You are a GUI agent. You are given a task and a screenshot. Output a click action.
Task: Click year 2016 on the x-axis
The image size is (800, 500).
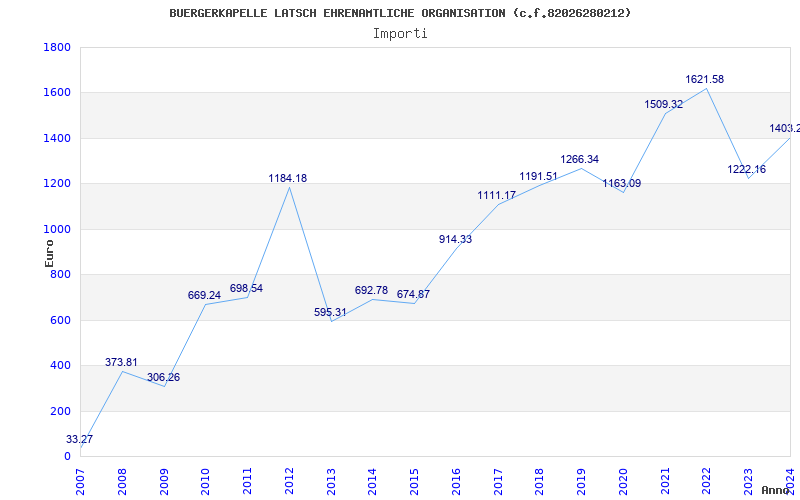pos(456,481)
